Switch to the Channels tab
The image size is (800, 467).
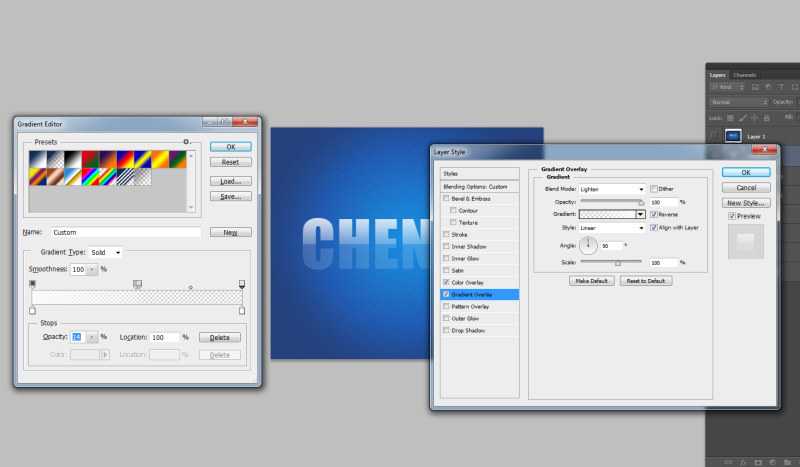coord(745,75)
